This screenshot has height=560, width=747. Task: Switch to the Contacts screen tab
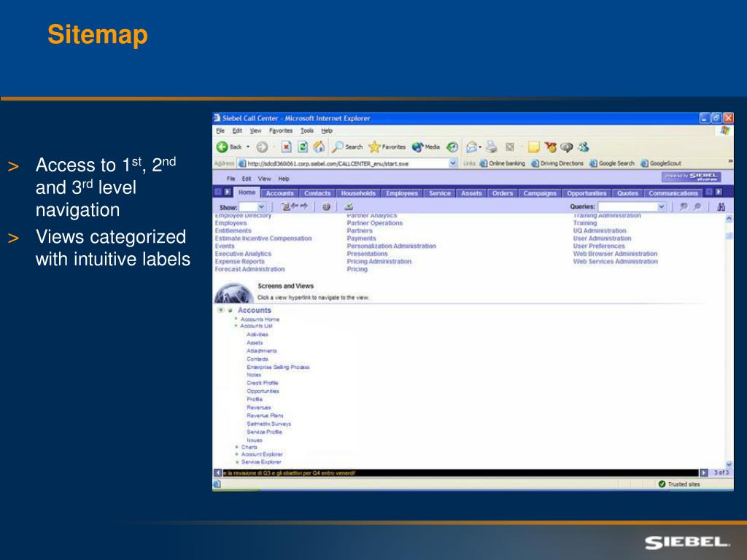(317, 192)
